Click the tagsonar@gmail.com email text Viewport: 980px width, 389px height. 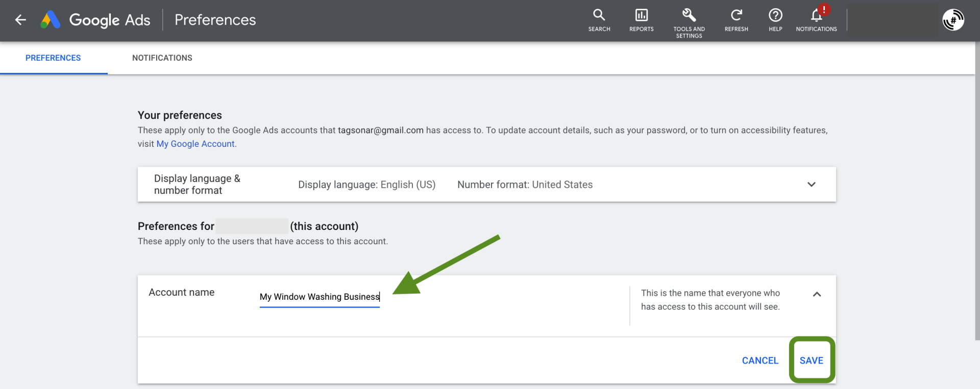381,131
